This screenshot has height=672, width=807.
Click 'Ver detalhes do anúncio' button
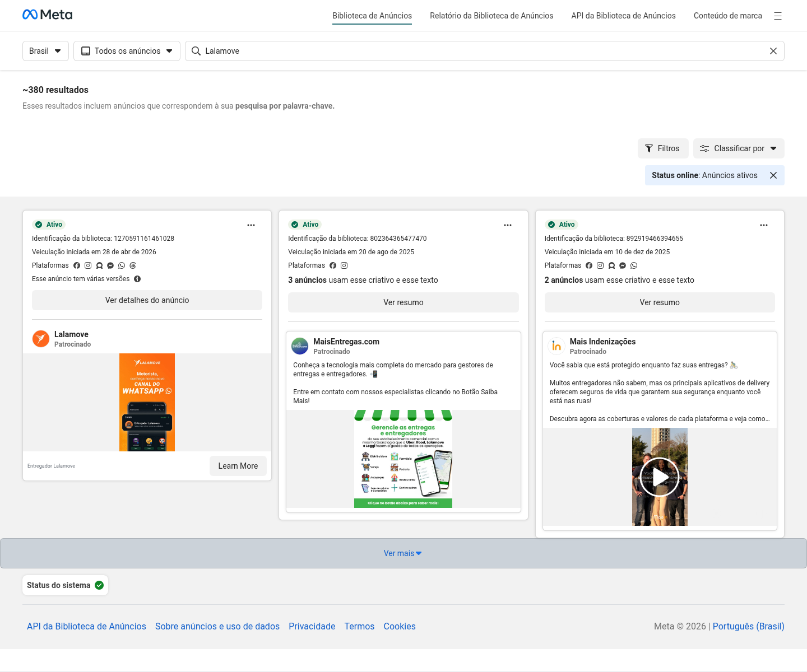147,300
